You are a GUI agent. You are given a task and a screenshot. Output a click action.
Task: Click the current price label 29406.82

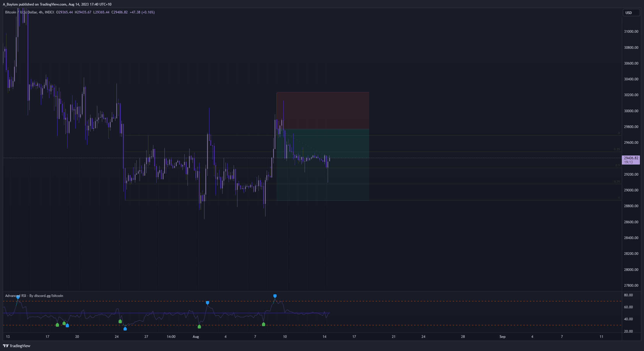631,158
